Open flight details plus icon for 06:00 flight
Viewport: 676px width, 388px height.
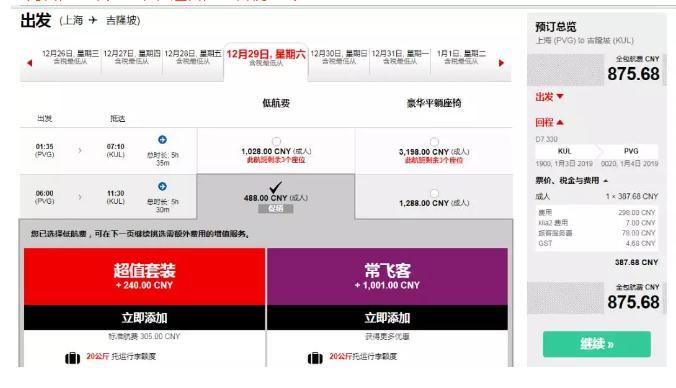click(162, 186)
